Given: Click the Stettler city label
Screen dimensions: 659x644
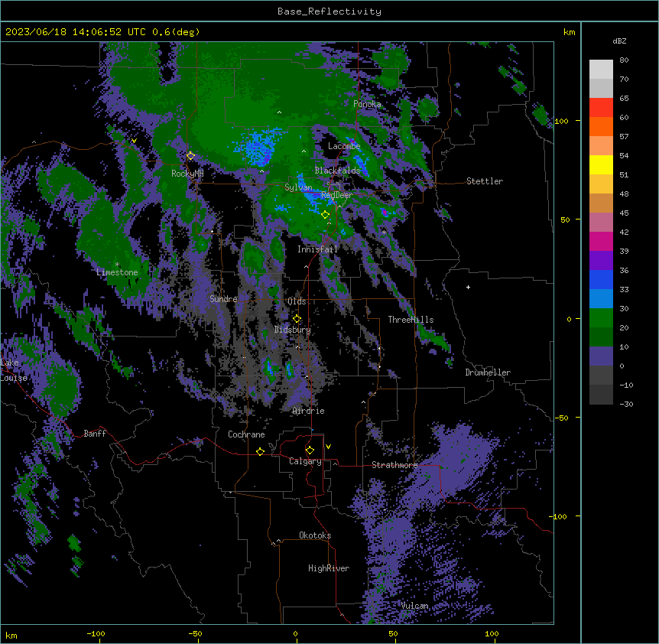Looking at the screenshot, I should pyautogui.click(x=485, y=181).
